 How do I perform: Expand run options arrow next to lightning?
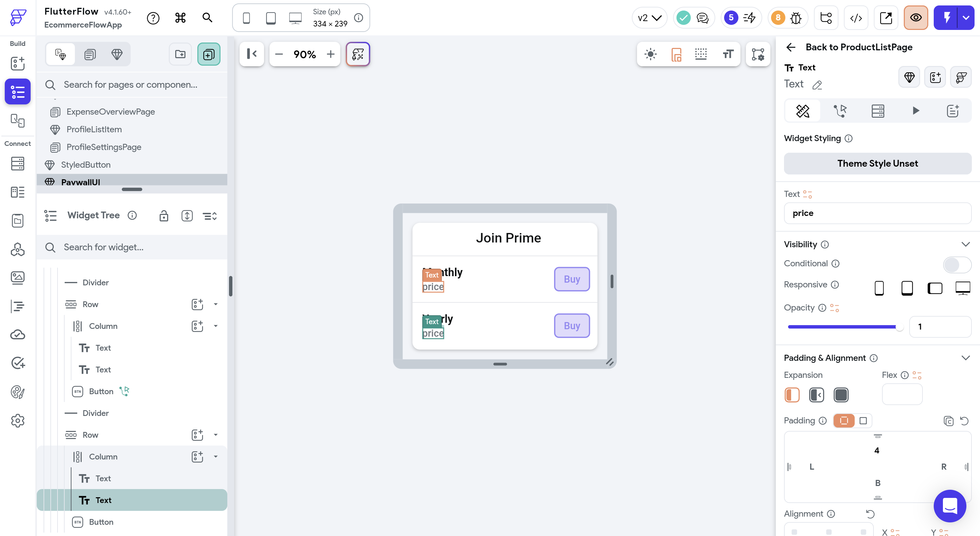pyautogui.click(x=966, y=18)
